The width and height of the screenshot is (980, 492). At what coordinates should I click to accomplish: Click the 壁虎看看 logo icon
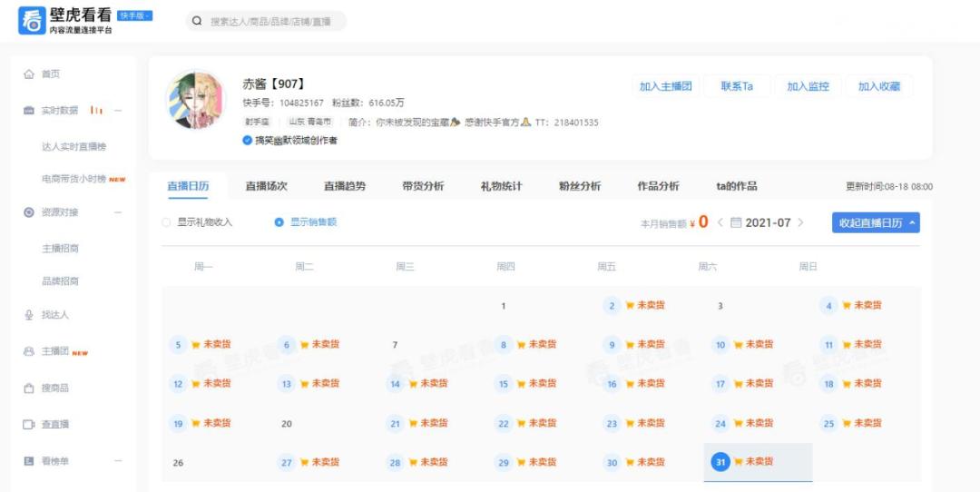32,21
